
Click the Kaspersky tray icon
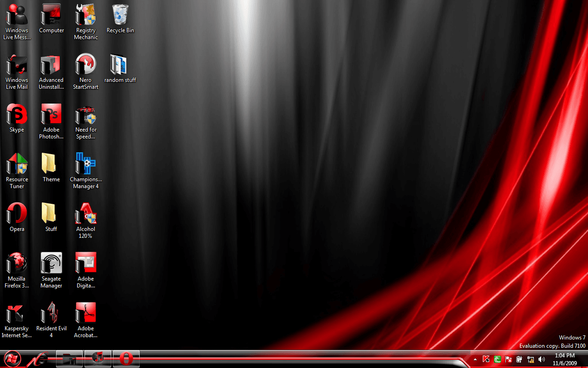click(x=486, y=359)
